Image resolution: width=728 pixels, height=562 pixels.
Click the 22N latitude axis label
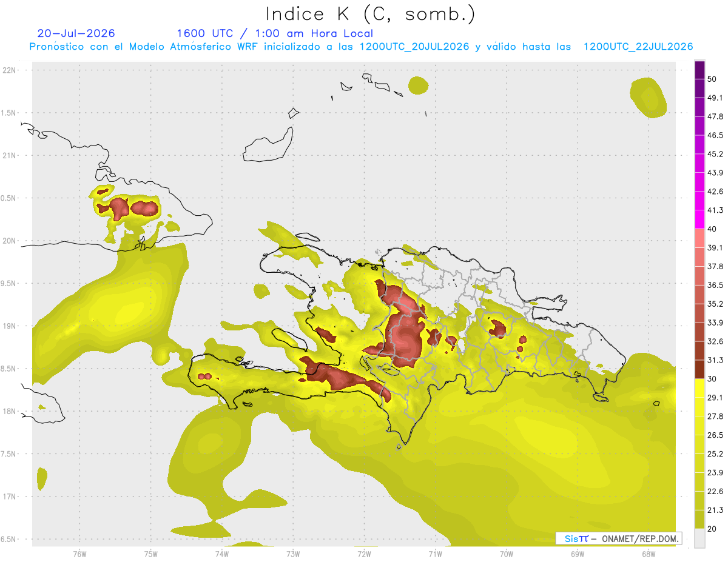pyautogui.click(x=10, y=70)
